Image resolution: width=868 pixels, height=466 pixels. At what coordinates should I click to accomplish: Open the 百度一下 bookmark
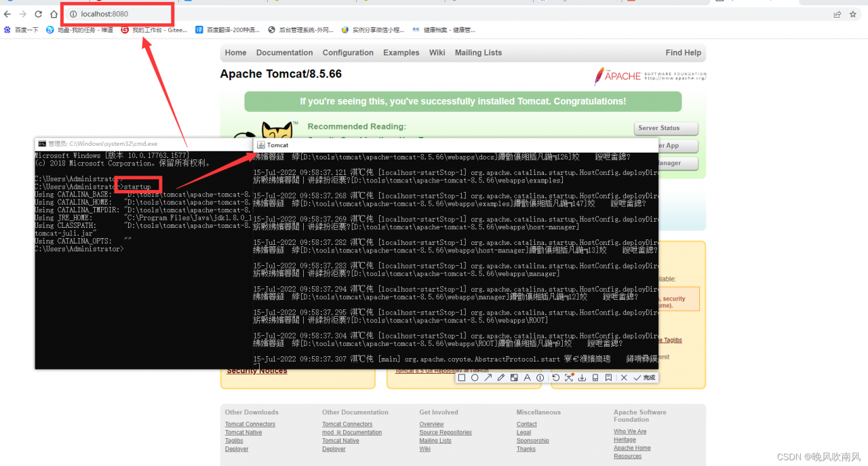click(21, 30)
